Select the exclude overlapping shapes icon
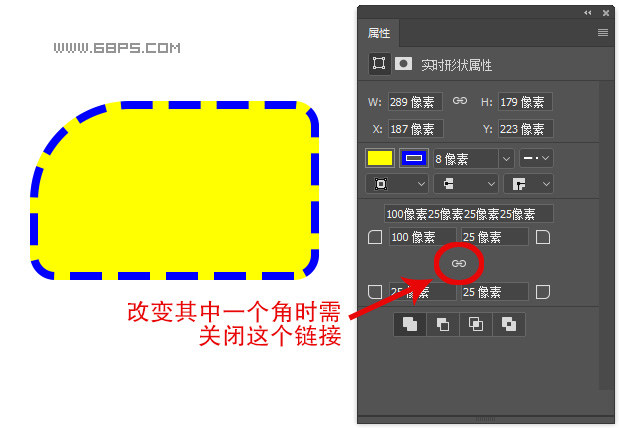Viewport: 619px width, 428px height. [x=508, y=324]
